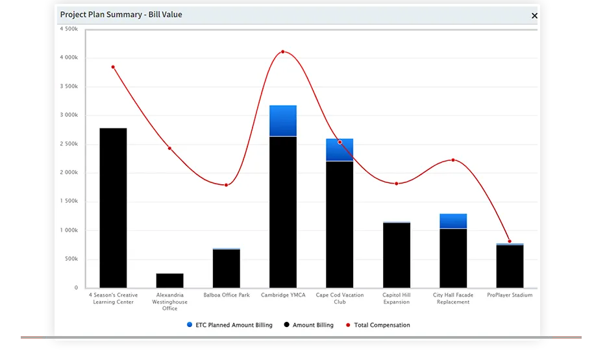Select the ProPlayer Stadium black bar
The image size is (594, 364).
[x=510, y=266]
